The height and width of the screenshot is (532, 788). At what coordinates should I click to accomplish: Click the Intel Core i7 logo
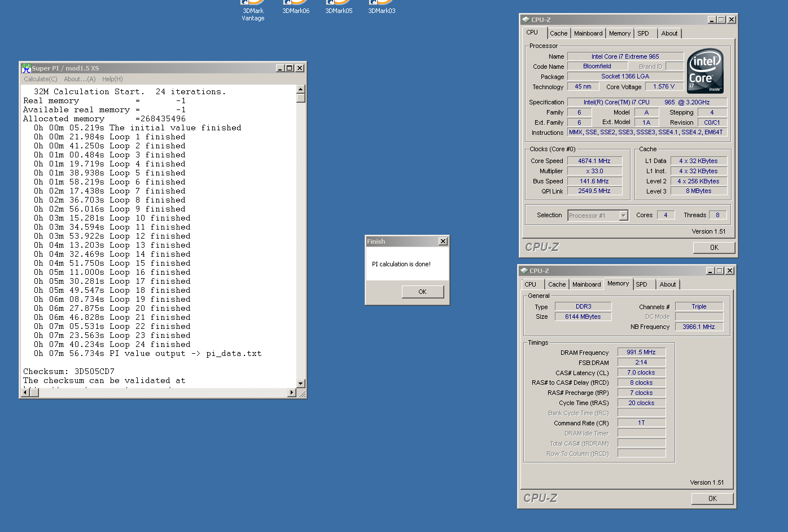coord(705,71)
